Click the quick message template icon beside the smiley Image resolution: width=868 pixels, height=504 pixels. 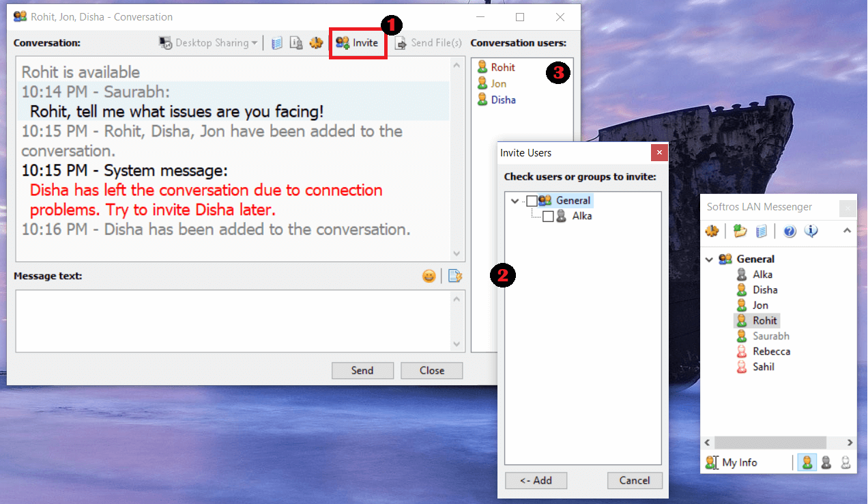455,277
